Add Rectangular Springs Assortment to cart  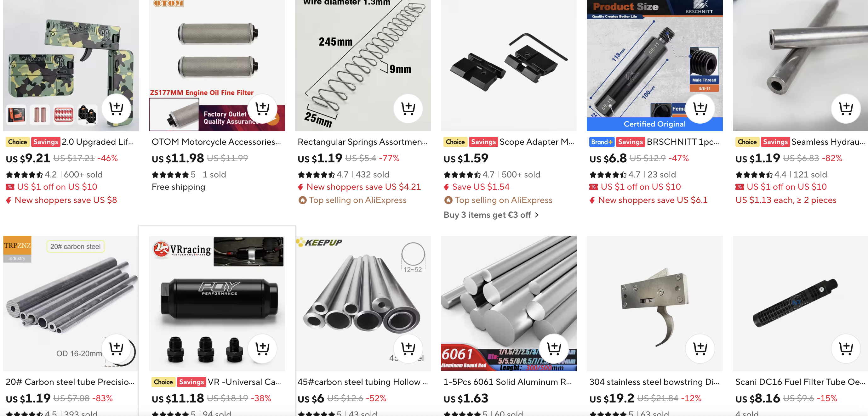408,108
